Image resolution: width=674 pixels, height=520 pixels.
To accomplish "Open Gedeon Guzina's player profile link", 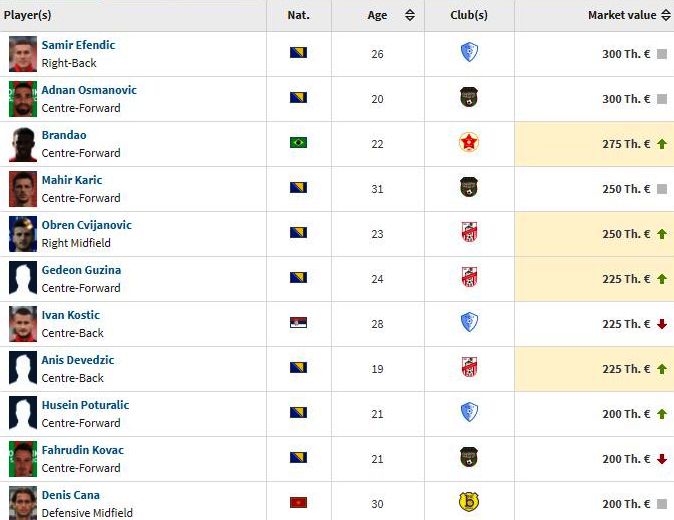I will click(81, 270).
